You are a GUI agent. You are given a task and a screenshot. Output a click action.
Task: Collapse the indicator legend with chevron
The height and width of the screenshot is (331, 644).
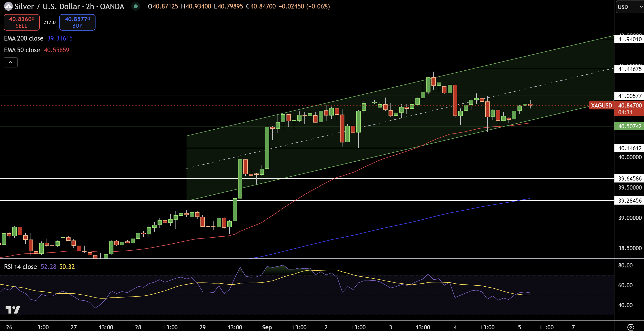(11, 62)
